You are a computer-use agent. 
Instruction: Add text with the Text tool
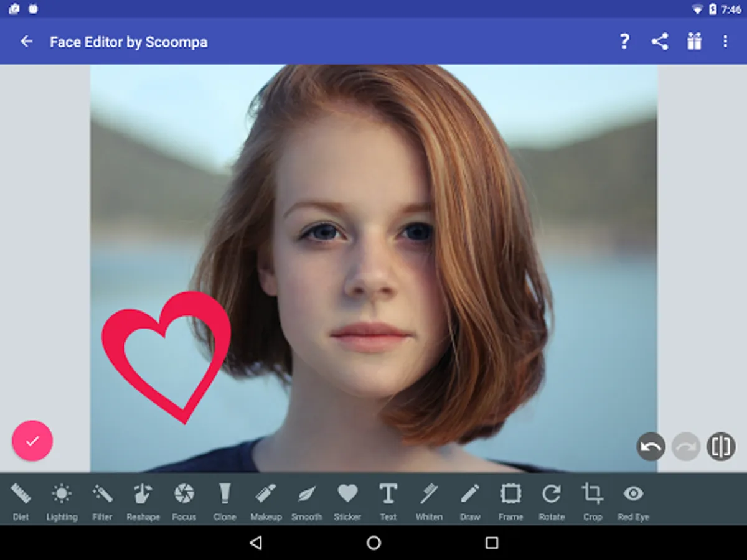(x=388, y=501)
